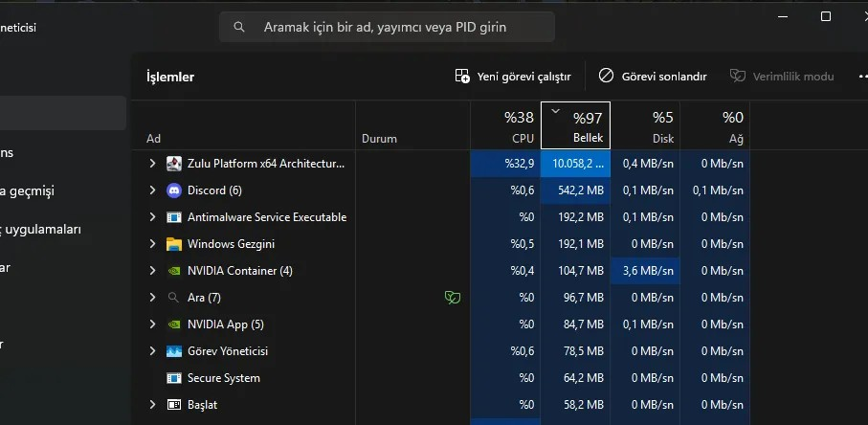This screenshot has height=425, width=868.
Task: Select the Secure System row name
Action: tap(224, 378)
